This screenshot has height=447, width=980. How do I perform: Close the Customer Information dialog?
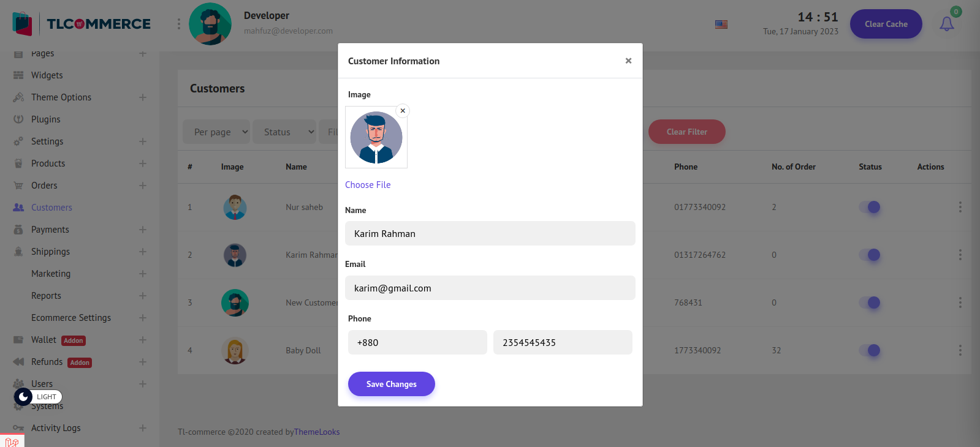pos(628,61)
